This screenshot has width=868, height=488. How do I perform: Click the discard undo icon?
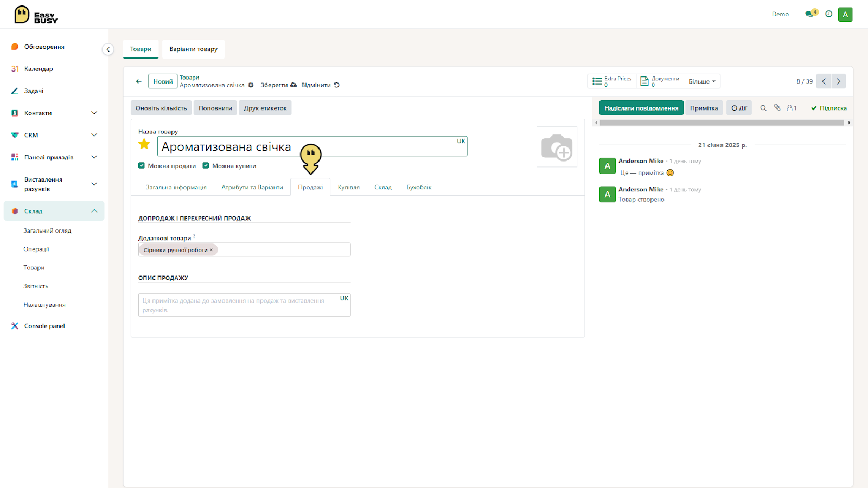coord(336,85)
